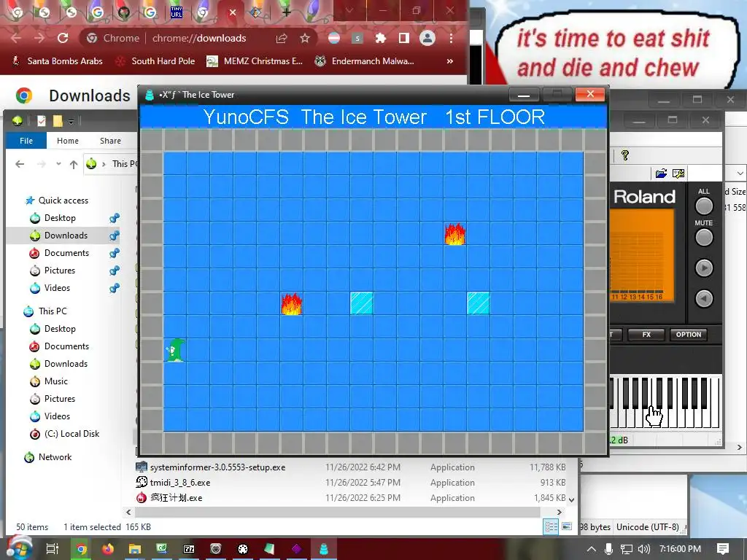Screen dimensions: 747x560
Task: Toggle Chrome's side panel icon
Action: pos(403,38)
